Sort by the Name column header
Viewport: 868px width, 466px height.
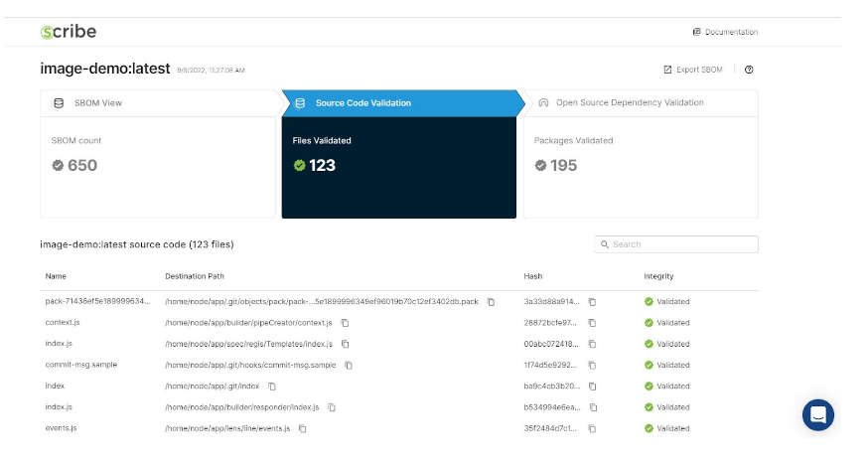[56, 276]
